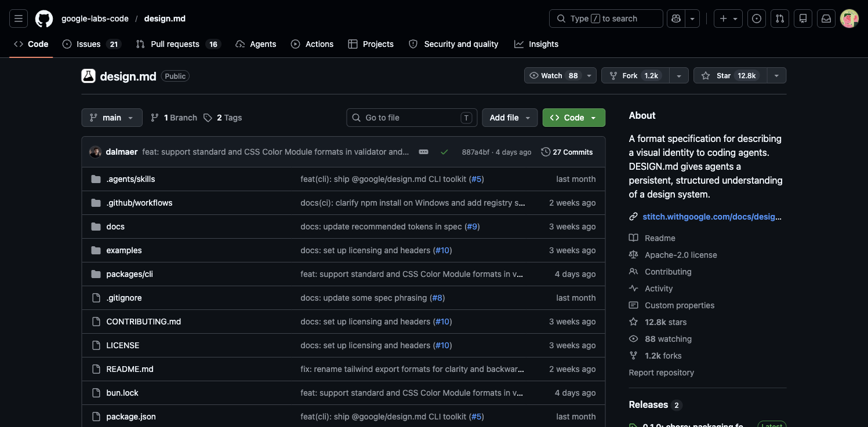This screenshot has height=427, width=868.
Task: Expand the Star lists dropdown arrow
Action: click(776, 76)
